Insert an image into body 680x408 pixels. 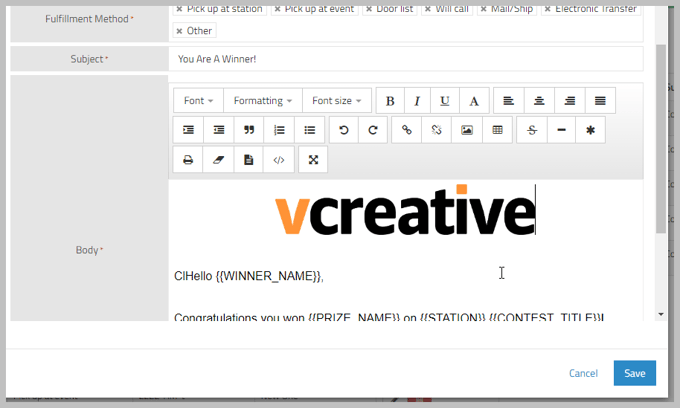coord(467,130)
